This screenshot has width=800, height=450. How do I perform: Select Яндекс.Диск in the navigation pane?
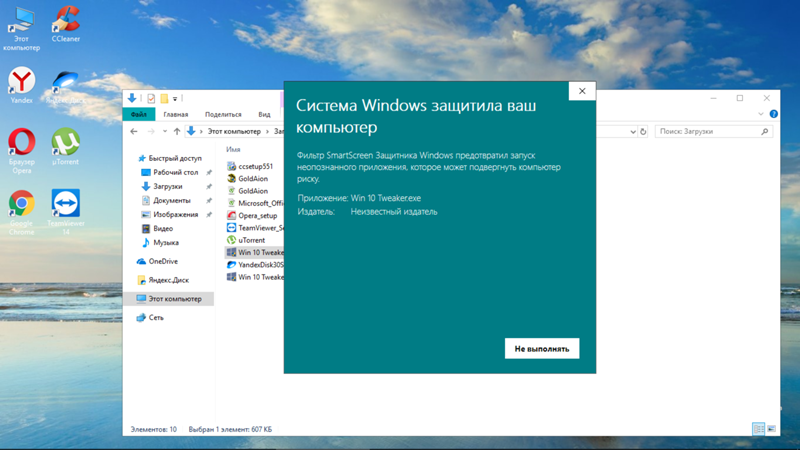(168, 280)
